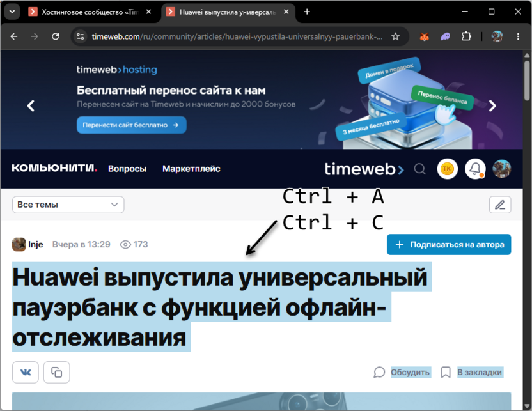532x411 pixels.
Task: Open the tab search dropdown arrow
Action: pos(12,12)
